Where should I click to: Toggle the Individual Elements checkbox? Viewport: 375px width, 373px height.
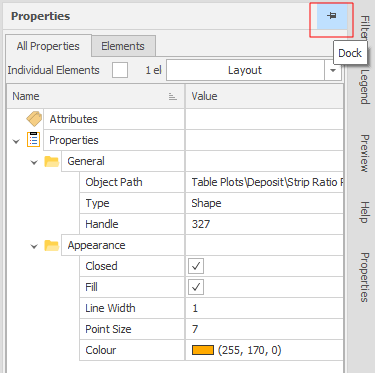tap(120, 70)
